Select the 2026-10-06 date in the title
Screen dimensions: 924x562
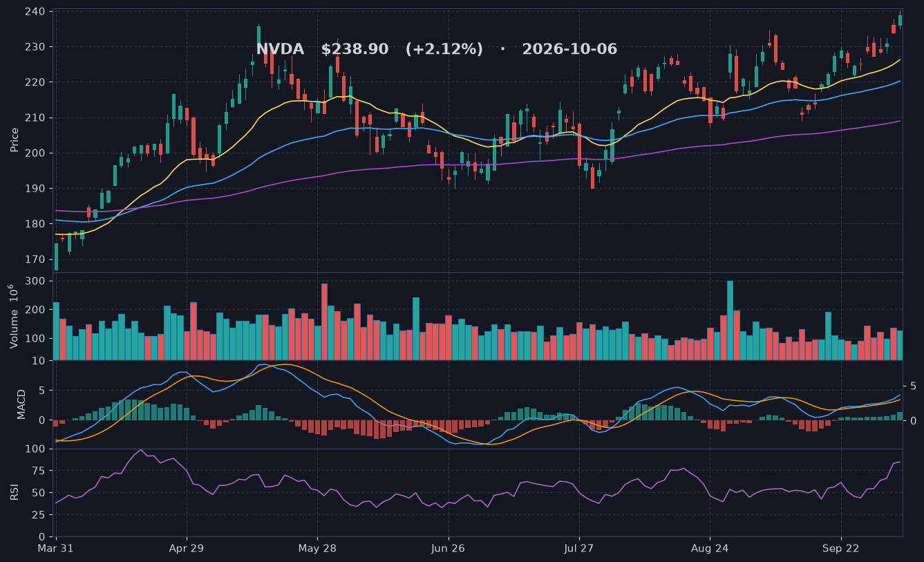tap(569, 50)
